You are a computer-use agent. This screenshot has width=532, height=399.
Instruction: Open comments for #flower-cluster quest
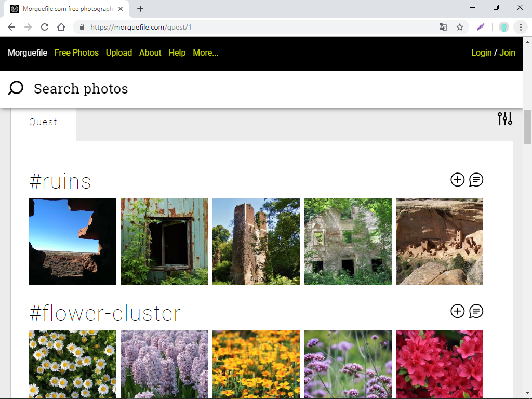click(x=476, y=311)
